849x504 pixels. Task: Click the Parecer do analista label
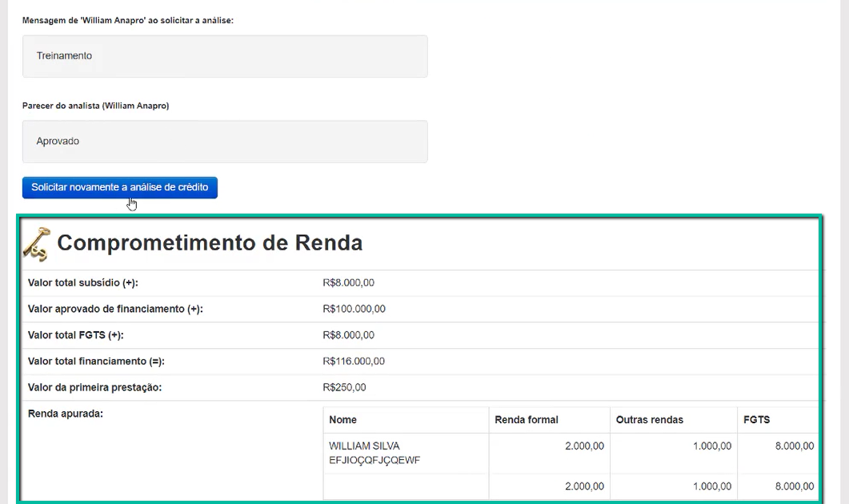(x=95, y=106)
